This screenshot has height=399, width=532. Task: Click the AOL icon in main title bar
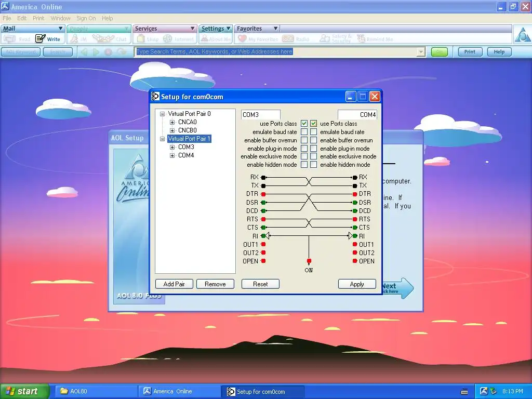(x=5, y=6)
